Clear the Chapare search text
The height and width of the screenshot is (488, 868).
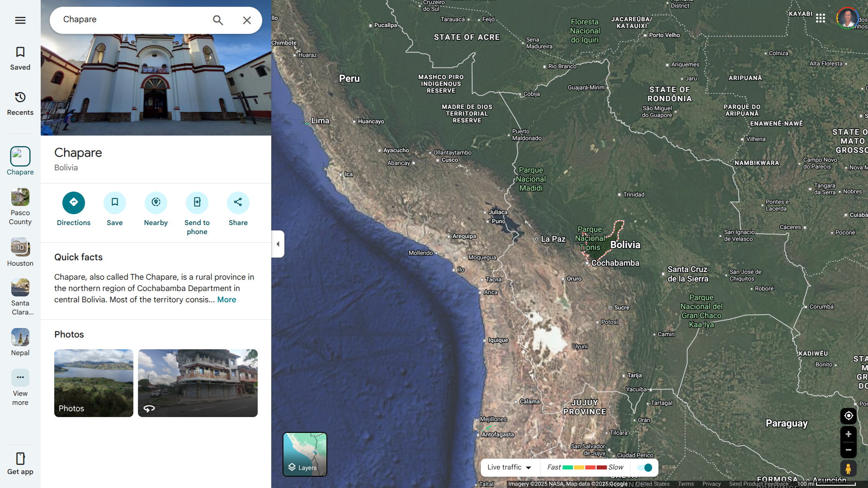click(x=247, y=20)
